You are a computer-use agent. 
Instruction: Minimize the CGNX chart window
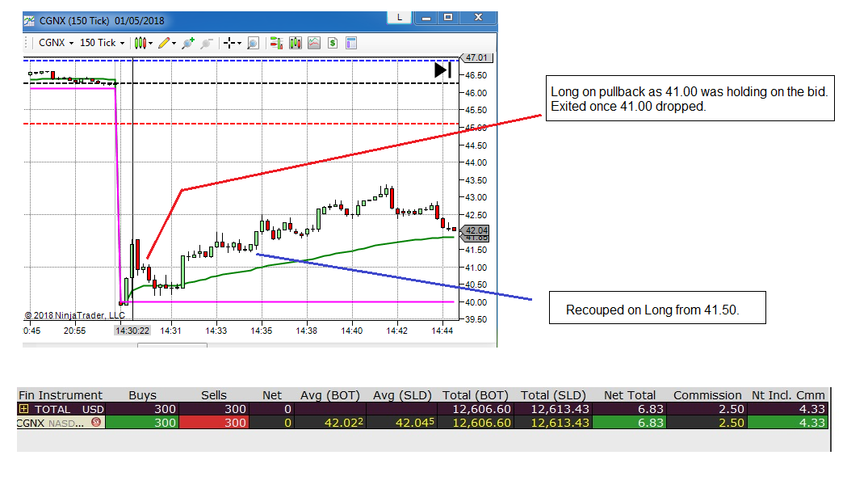tap(426, 18)
